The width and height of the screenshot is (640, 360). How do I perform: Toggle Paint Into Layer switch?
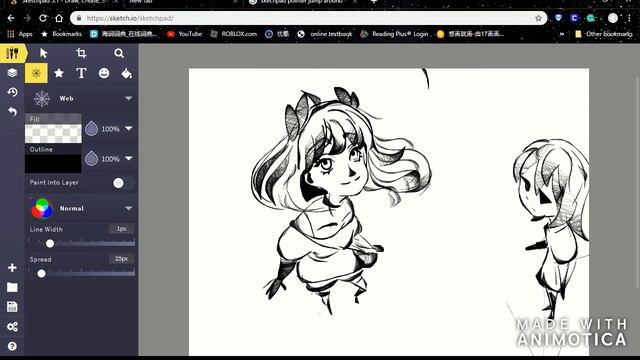pos(123,183)
